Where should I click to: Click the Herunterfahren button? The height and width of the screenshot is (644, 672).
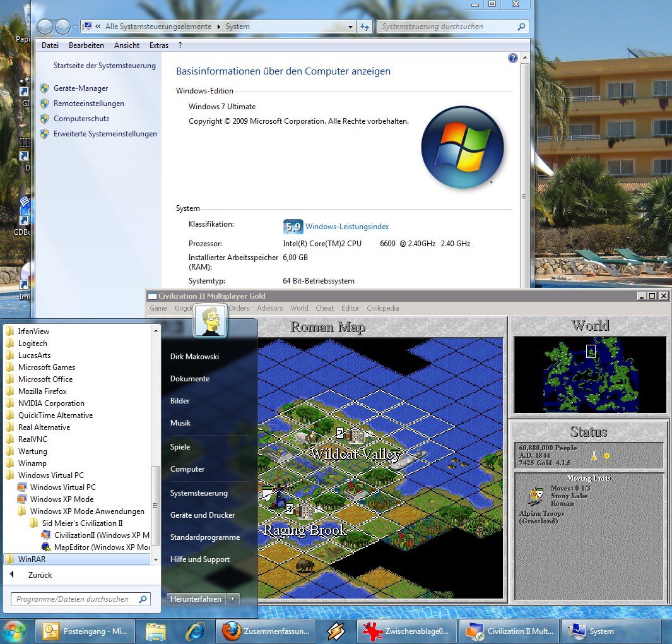pos(196,599)
